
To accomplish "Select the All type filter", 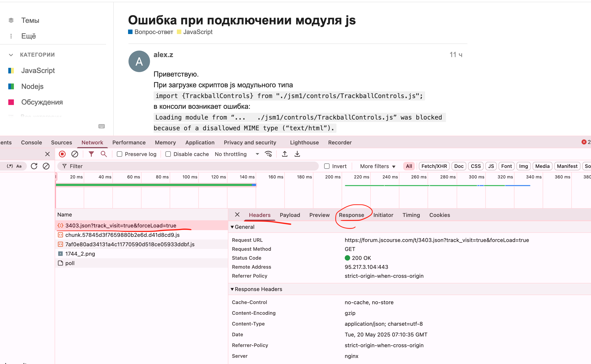I will pyautogui.click(x=409, y=166).
